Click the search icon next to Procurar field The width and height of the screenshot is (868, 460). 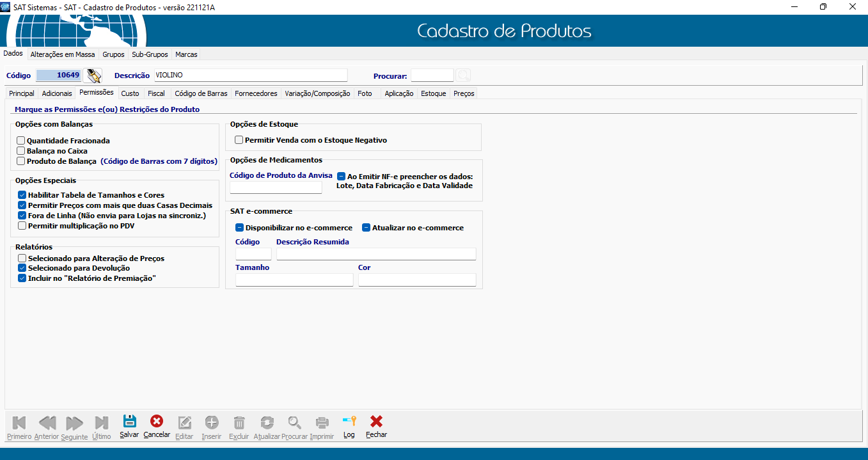(x=462, y=75)
